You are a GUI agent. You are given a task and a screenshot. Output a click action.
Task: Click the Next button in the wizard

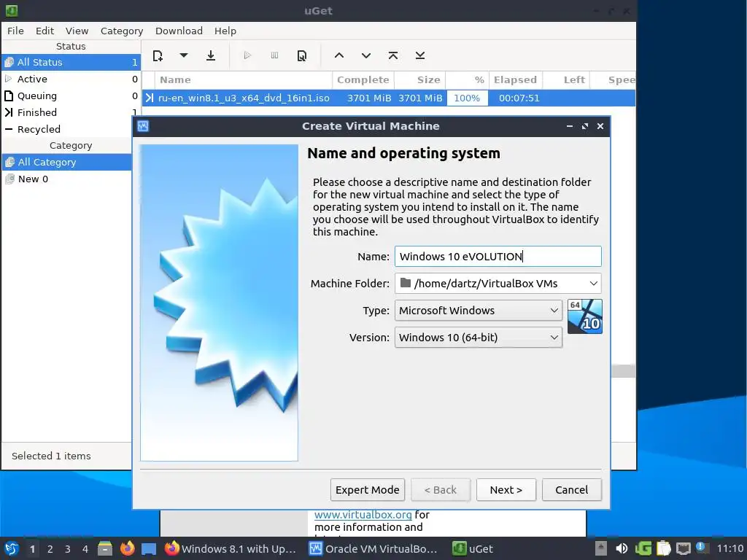point(506,489)
